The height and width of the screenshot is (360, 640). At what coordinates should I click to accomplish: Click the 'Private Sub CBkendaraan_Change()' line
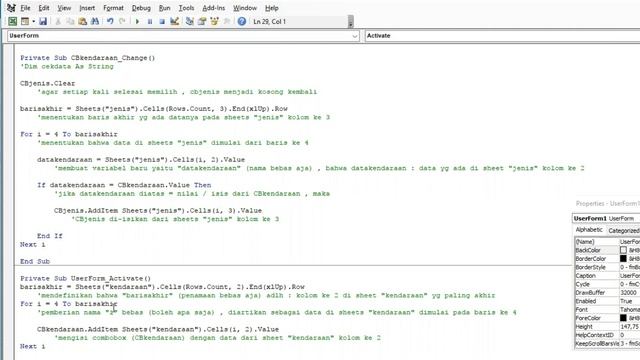(x=87, y=58)
